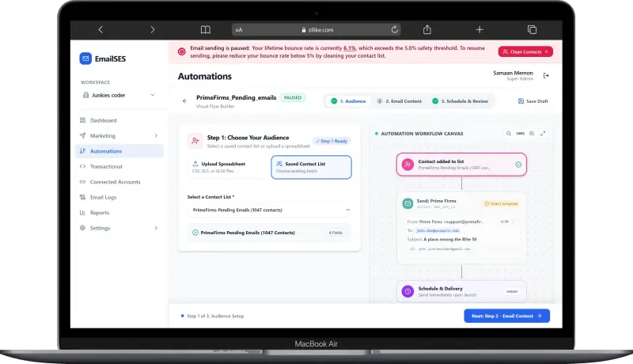633x364 pixels.
Task: Go back using the arrow beside PrimeFirms_Pending_emails
Action: pos(185,100)
